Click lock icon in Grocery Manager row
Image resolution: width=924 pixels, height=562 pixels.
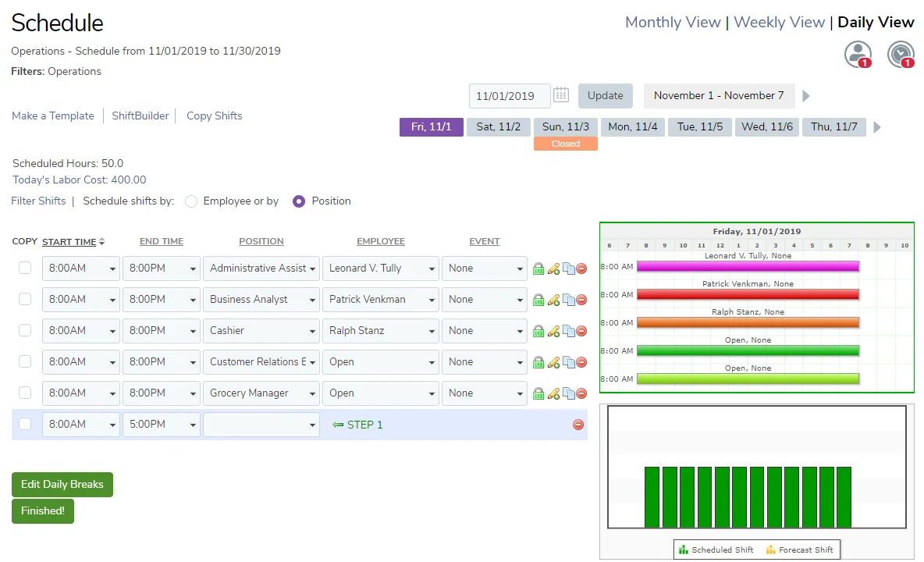[x=538, y=393]
